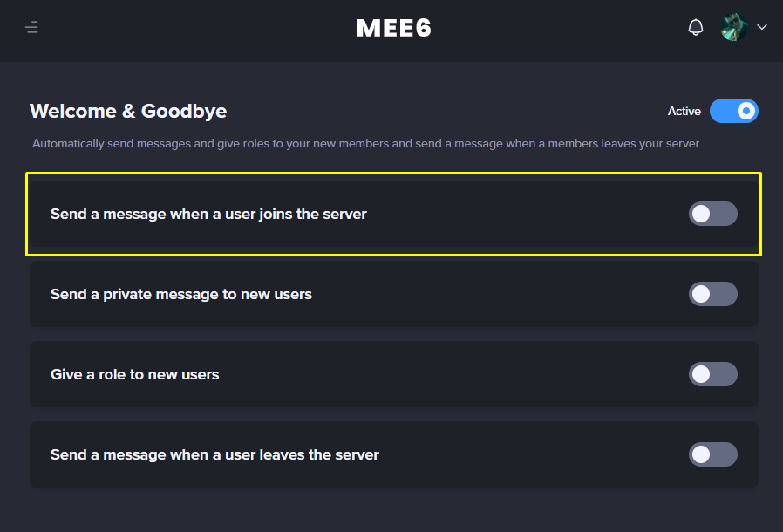The image size is (783, 532).
Task: Click the plugin description text under the heading
Action: tap(365, 144)
